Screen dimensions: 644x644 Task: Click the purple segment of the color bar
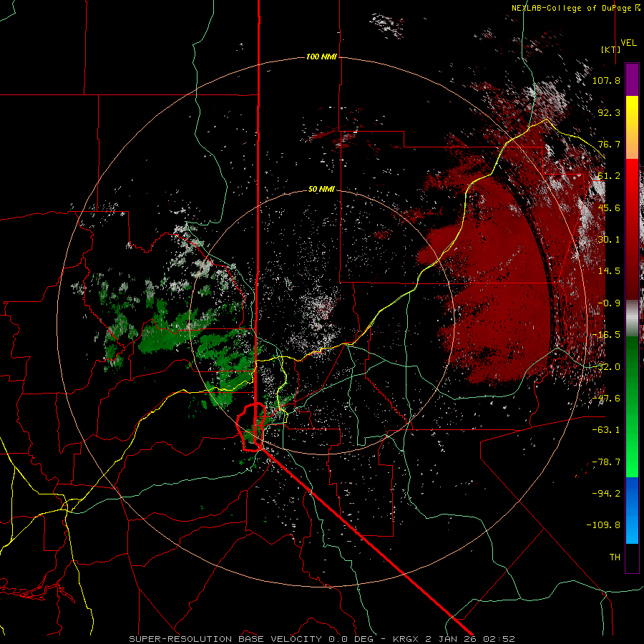point(632,79)
